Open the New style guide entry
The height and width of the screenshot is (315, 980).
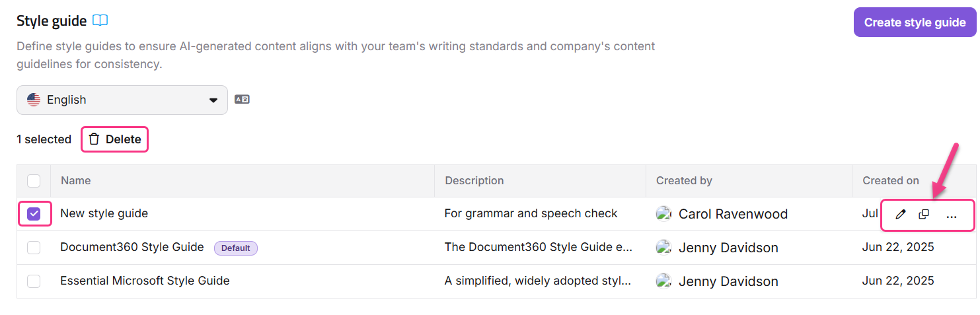tap(104, 213)
